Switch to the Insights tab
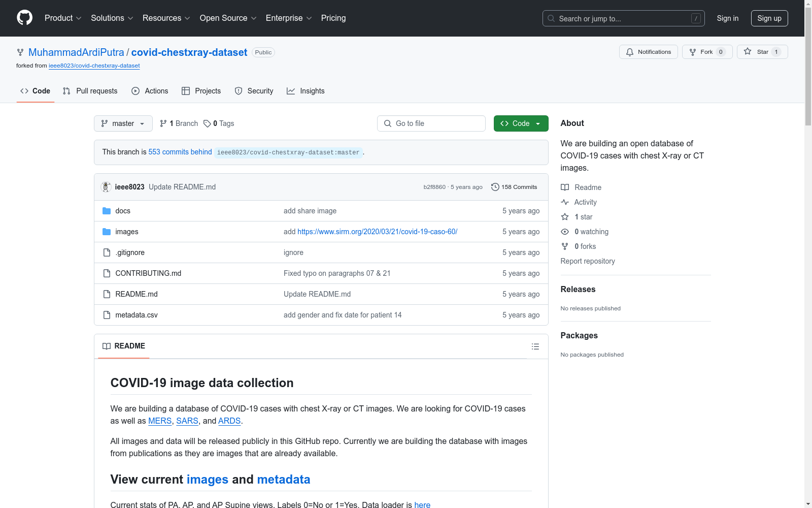The image size is (812, 508). (306, 91)
